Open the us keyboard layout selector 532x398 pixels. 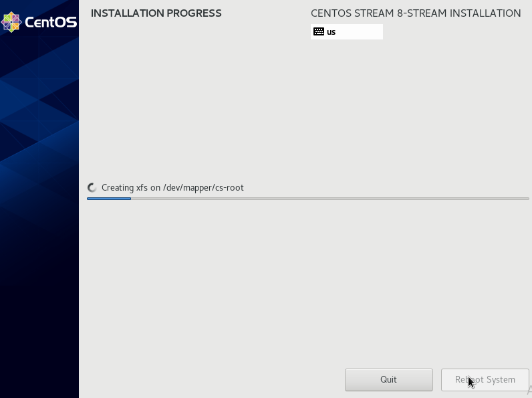347,31
